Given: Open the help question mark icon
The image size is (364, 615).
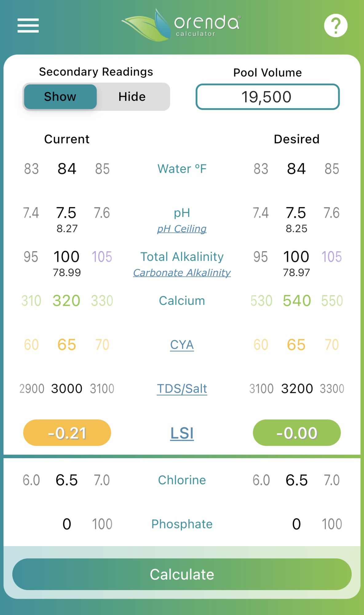Looking at the screenshot, I should pos(336,26).
